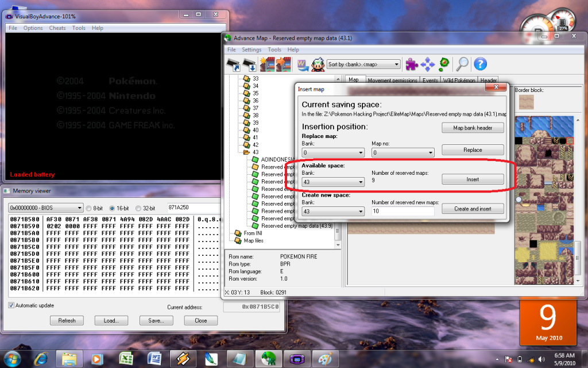Open Options menu in VisualBoyAdvance
588x368 pixels.
(33, 28)
